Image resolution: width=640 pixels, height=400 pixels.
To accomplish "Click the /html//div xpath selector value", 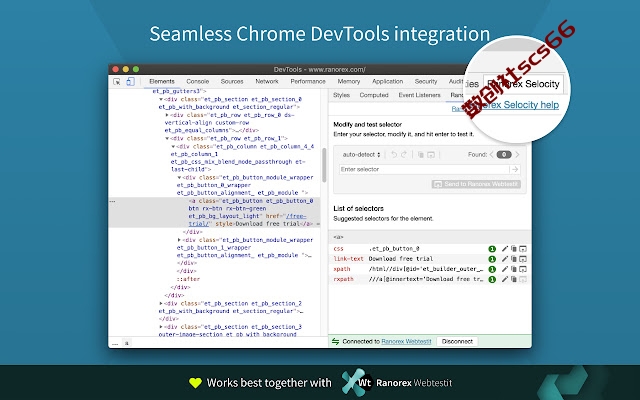I will point(426,269).
